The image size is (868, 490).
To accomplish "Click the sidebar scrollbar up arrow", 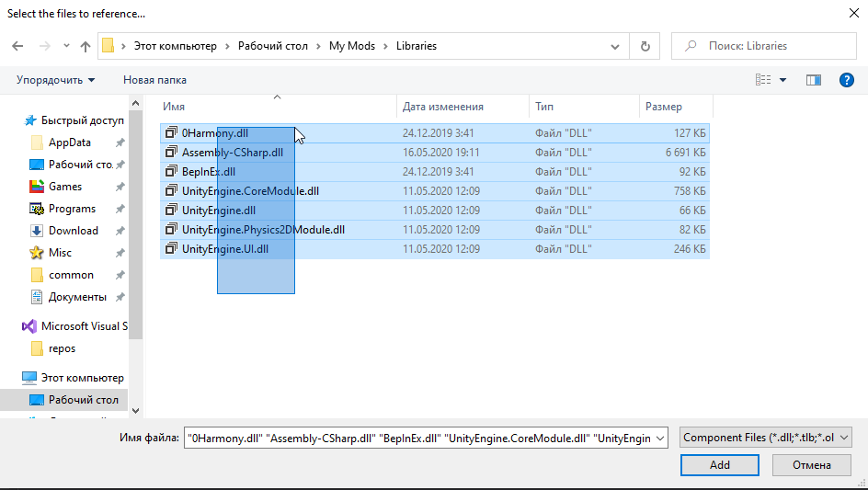I will [136, 103].
